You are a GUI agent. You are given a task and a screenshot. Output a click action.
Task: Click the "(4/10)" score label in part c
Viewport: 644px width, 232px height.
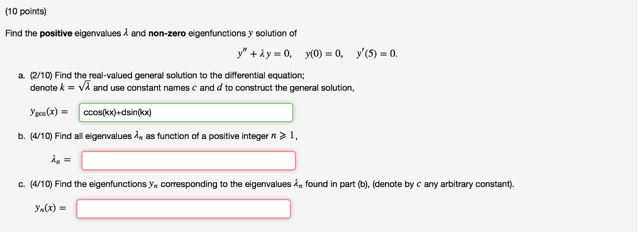tap(41, 184)
